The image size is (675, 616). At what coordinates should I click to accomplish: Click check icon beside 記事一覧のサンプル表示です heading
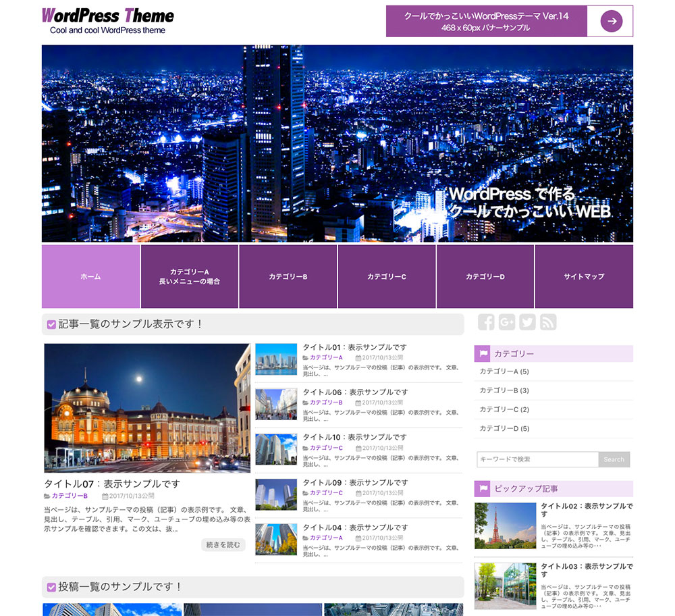[51, 324]
